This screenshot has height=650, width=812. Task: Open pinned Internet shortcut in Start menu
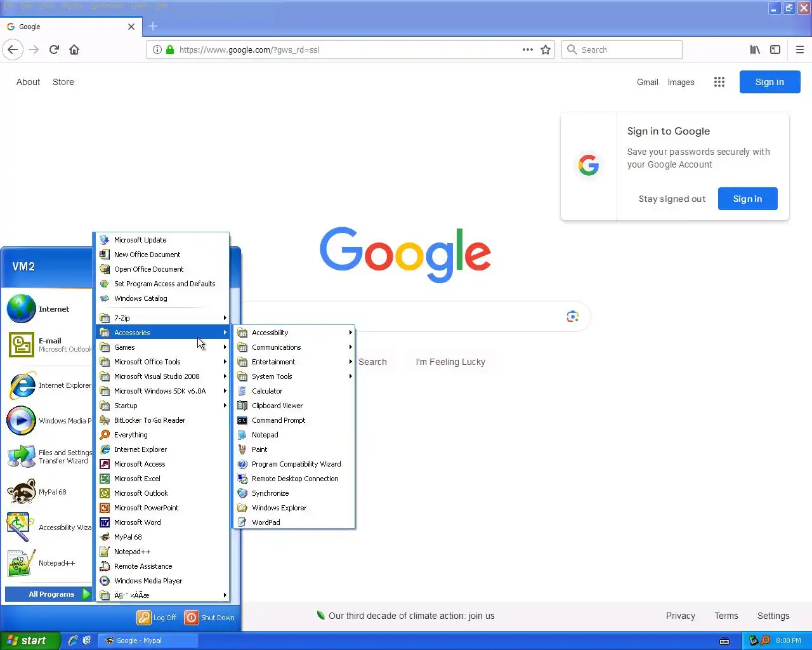click(48, 309)
